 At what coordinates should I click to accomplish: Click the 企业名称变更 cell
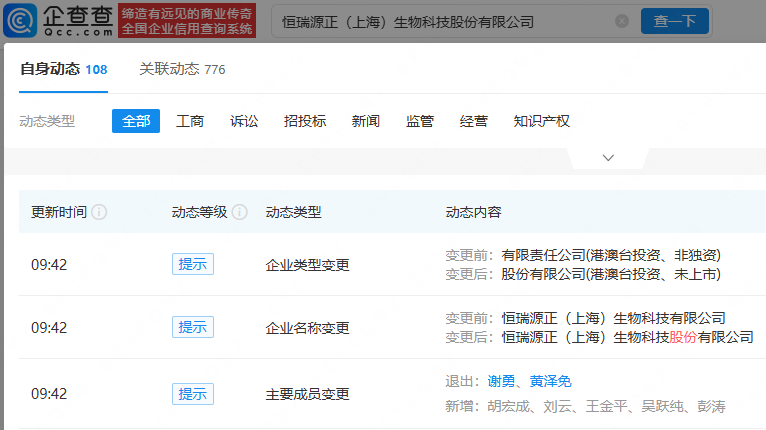[307, 328]
